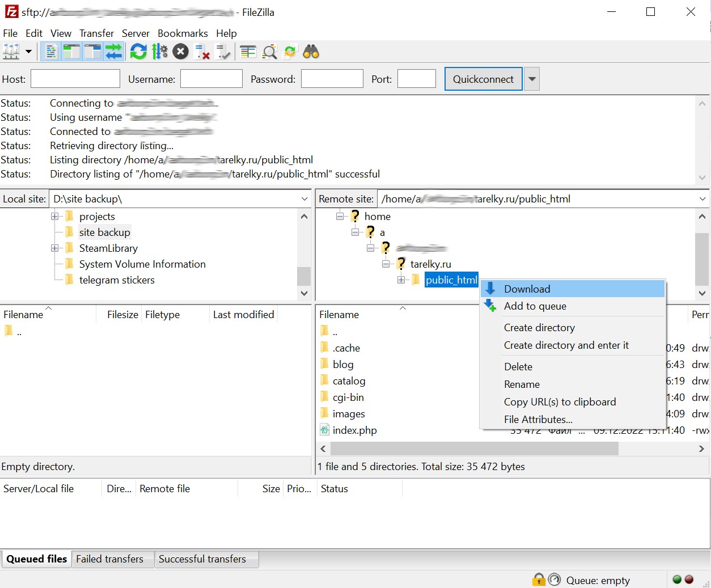Open the directory listing filters icon
711x588 pixels.
pyautogui.click(x=248, y=52)
